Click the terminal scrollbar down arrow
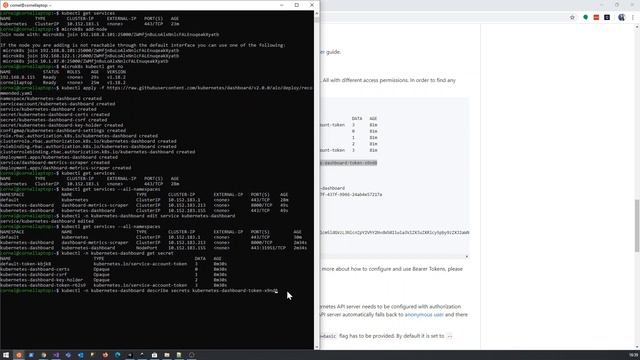The width and height of the screenshot is (640, 360). tap(317, 347)
